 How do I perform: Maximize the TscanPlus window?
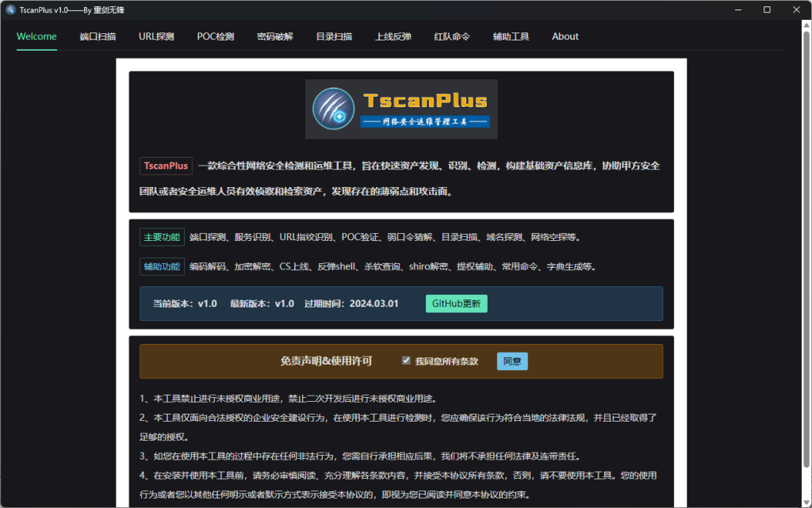coord(767,10)
